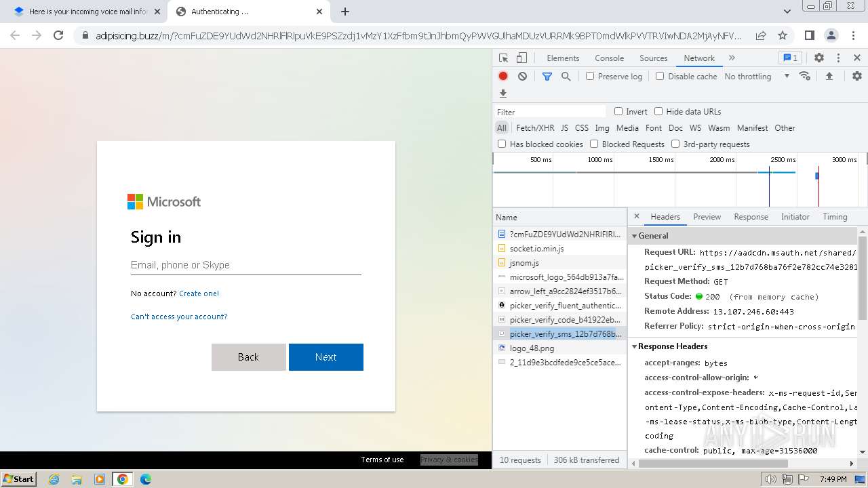Viewport: 868px width, 488px height.
Task: Check Blocked Requests checkbox
Action: pyautogui.click(x=594, y=144)
